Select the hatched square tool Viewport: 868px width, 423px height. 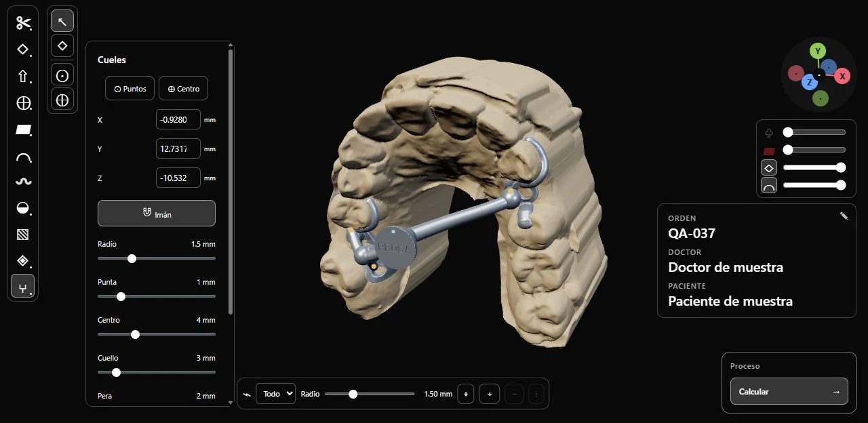click(24, 235)
